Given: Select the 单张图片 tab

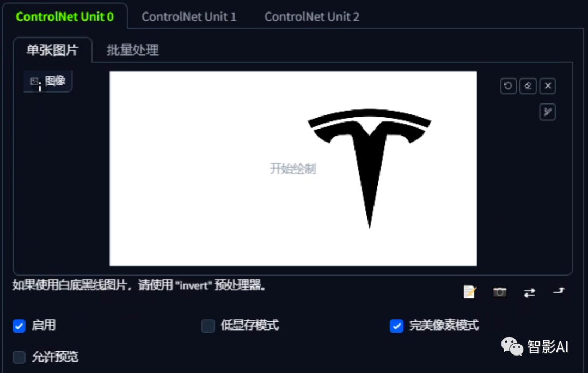Looking at the screenshot, I should [52, 50].
